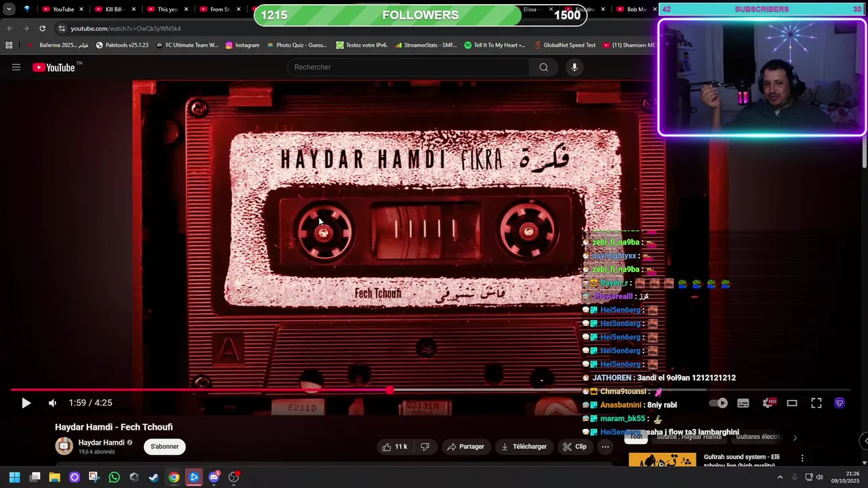868x488 pixels.
Task: Open the FC Ultimate Team bookmark
Action: [187, 45]
